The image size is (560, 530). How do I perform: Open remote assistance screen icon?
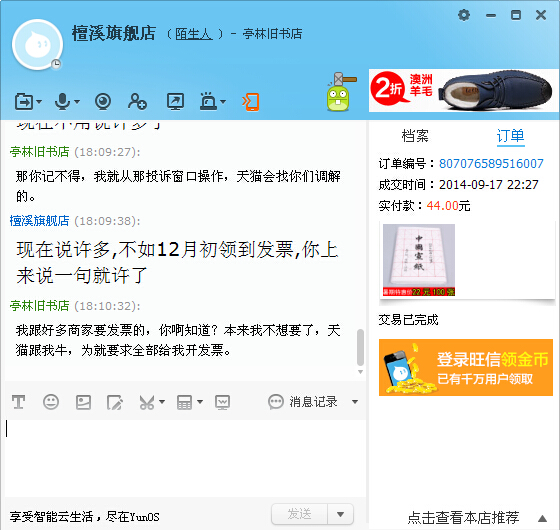click(175, 101)
